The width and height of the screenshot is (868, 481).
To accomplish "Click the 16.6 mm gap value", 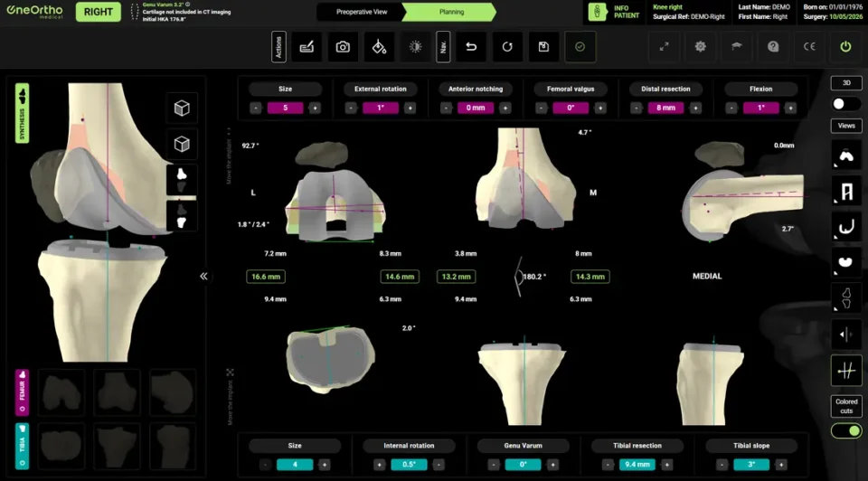I will (x=266, y=276).
